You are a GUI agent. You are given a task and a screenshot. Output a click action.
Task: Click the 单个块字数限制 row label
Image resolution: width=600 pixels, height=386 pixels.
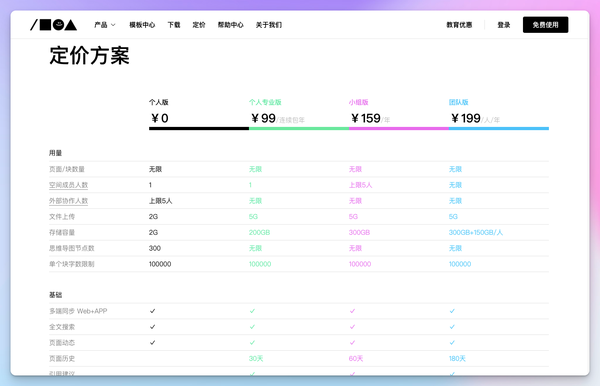coord(72,264)
